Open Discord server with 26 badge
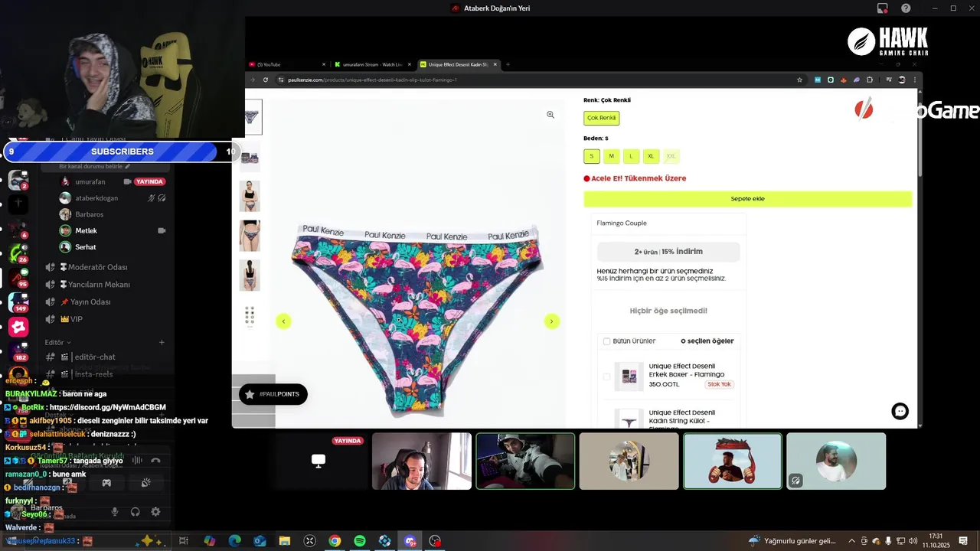 tap(18, 253)
